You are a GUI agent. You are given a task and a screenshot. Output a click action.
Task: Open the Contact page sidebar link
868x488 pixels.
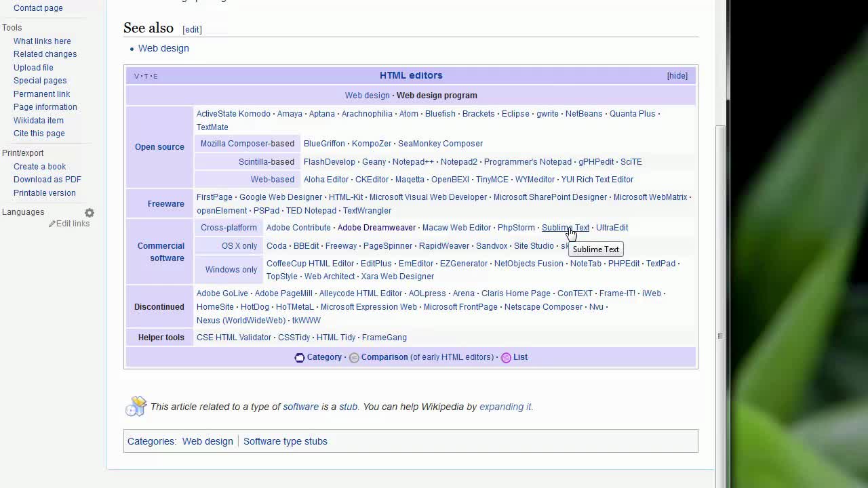click(x=38, y=8)
